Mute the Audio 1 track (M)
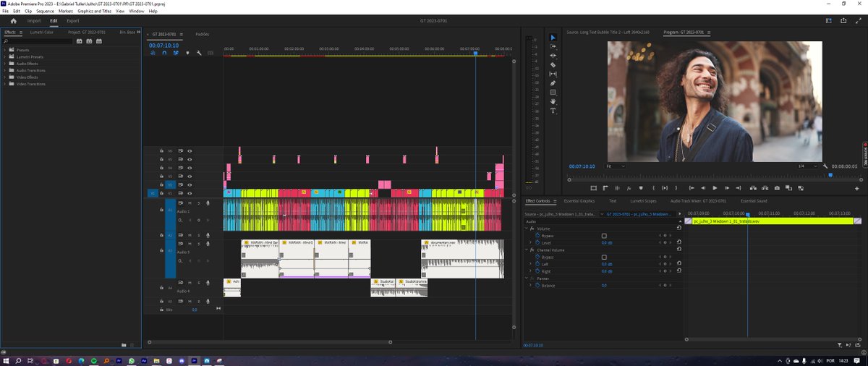 [x=190, y=203]
